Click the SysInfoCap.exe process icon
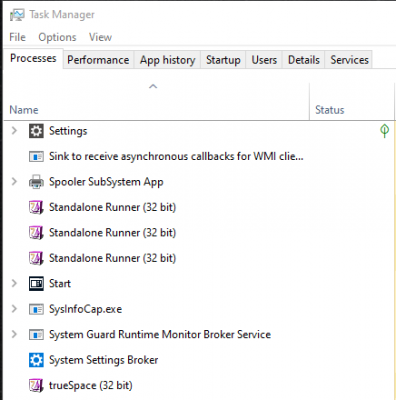The width and height of the screenshot is (396, 400). 36,309
